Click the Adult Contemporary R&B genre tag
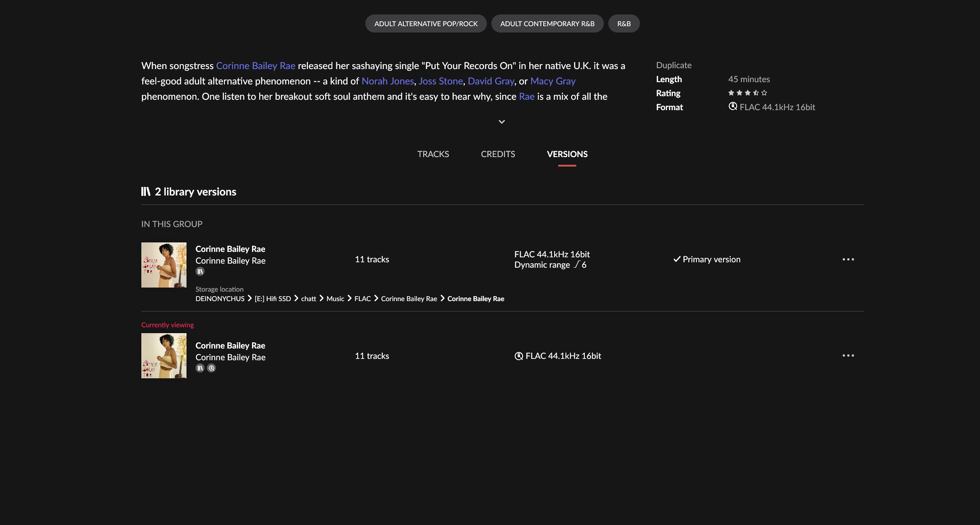The width and height of the screenshot is (980, 525). (x=547, y=23)
